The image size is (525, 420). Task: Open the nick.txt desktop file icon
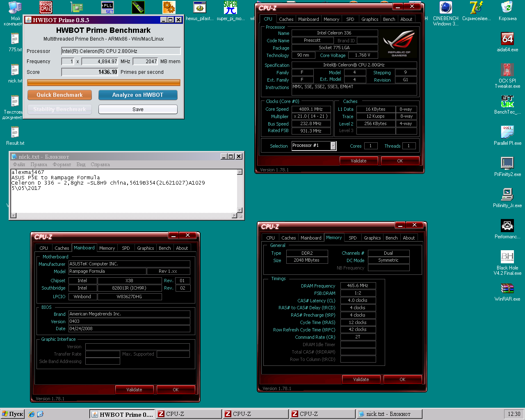point(15,73)
